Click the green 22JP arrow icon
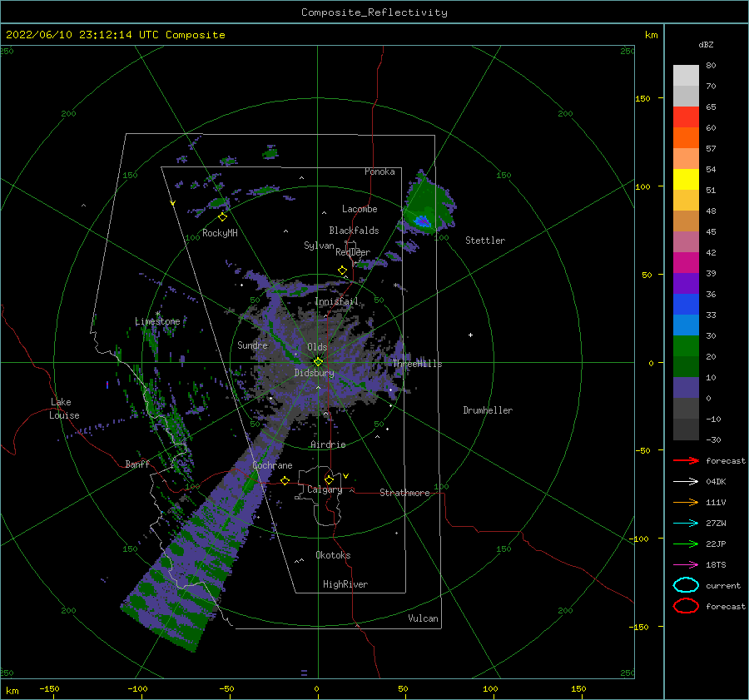 [686, 544]
